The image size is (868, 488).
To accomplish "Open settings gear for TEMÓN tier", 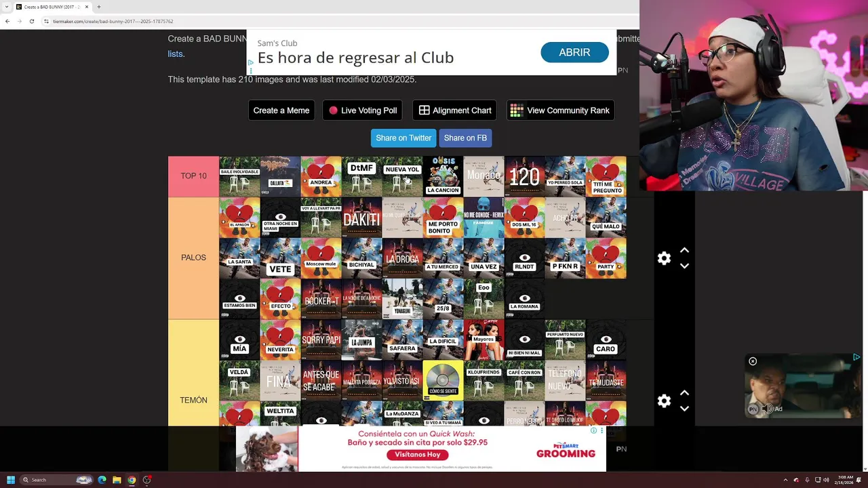I will [x=664, y=401].
